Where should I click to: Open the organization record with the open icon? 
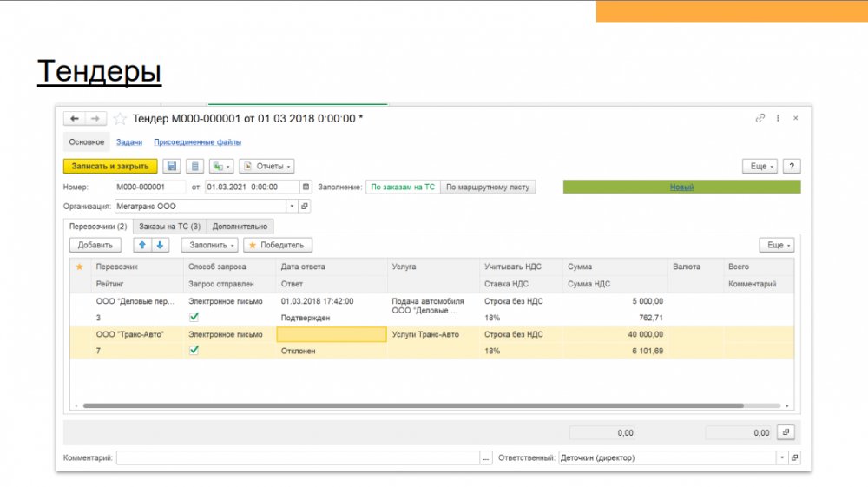tap(305, 207)
